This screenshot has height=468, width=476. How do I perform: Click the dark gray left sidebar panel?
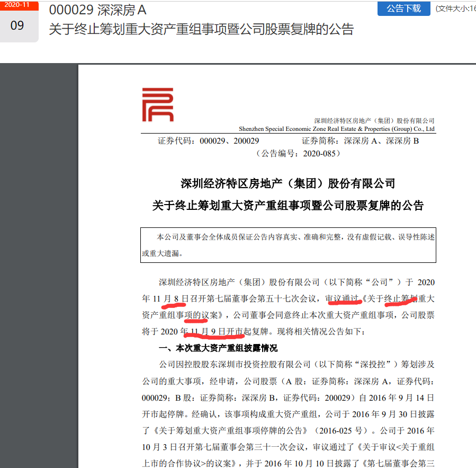pyautogui.click(x=39, y=265)
